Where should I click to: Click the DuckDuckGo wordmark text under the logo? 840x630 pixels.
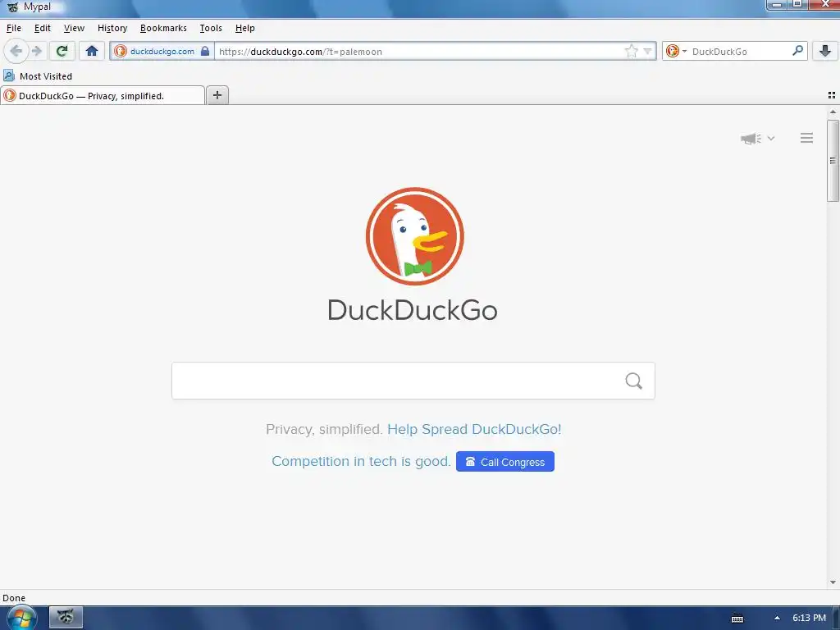click(x=413, y=310)
